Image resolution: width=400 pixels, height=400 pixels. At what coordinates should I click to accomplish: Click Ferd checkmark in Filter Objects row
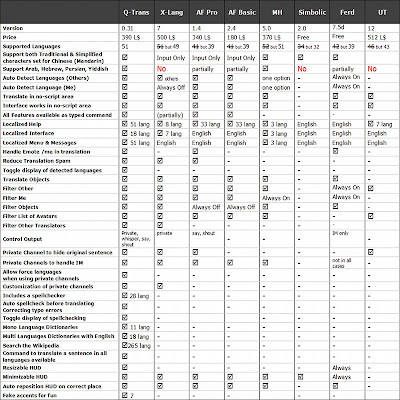coord(335,206)
